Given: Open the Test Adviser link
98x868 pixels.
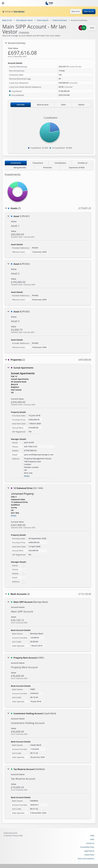Looking at the screenshot, I should coord(19,12).
